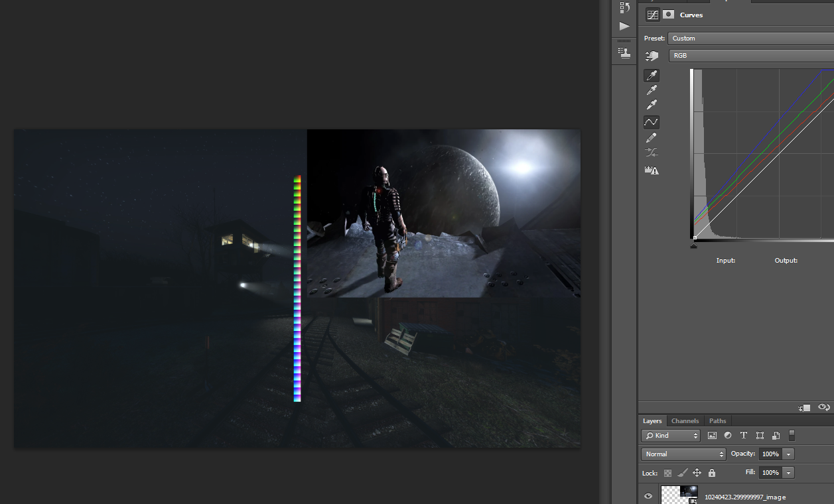Open the layer filter Kind dropdown
The height and width of the screenshot is (504, 834).
point(671,436)
